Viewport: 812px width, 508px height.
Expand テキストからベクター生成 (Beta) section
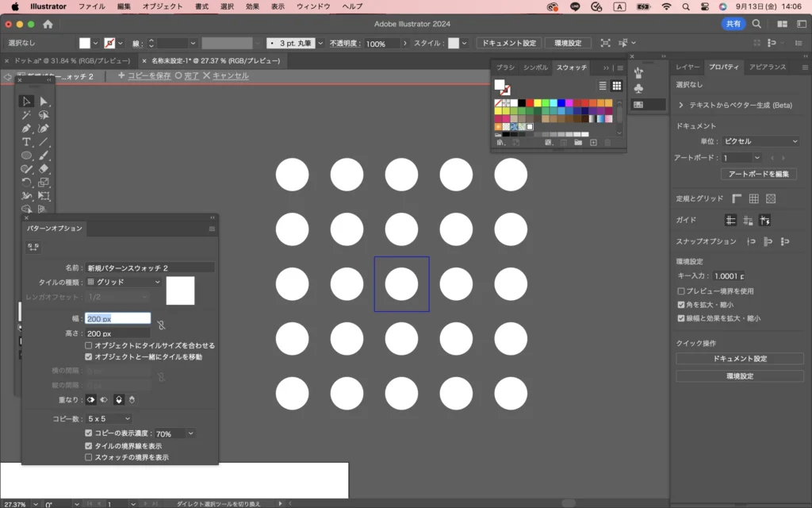click(681, 105)
